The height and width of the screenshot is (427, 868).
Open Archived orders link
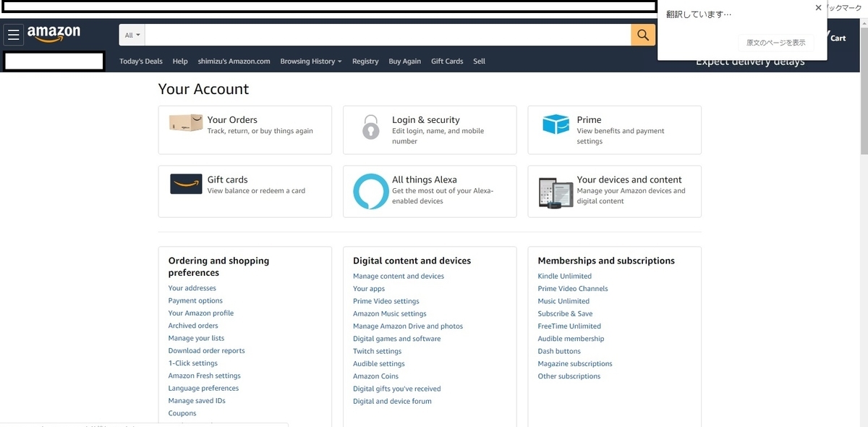(193, 326)
